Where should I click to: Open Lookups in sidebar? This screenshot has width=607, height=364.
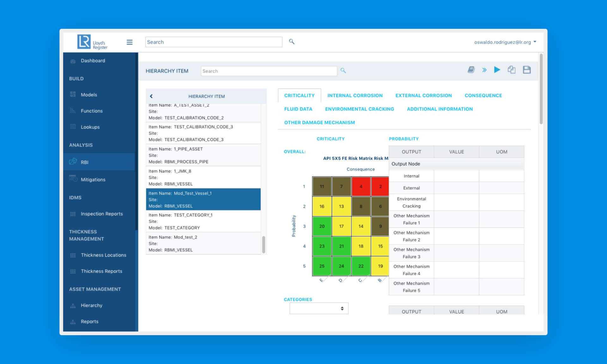point(90,127)
